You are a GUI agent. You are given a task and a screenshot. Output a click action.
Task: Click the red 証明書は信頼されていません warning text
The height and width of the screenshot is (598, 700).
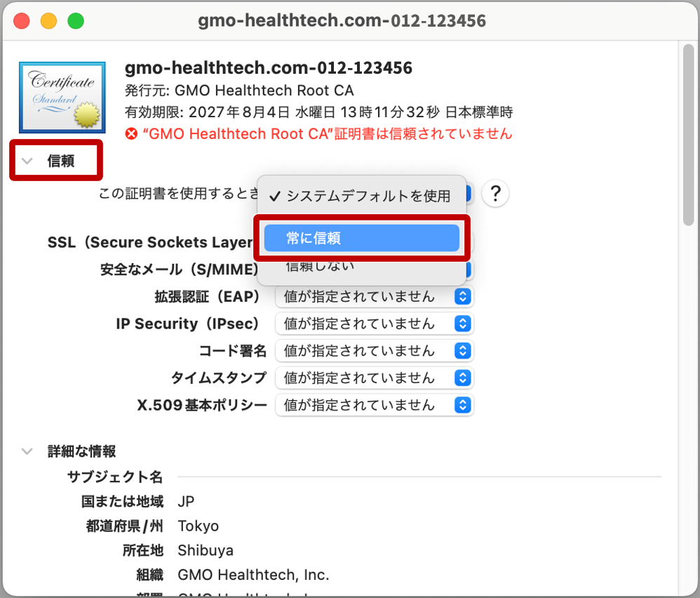pyautogui.click(x=328, y=133)
